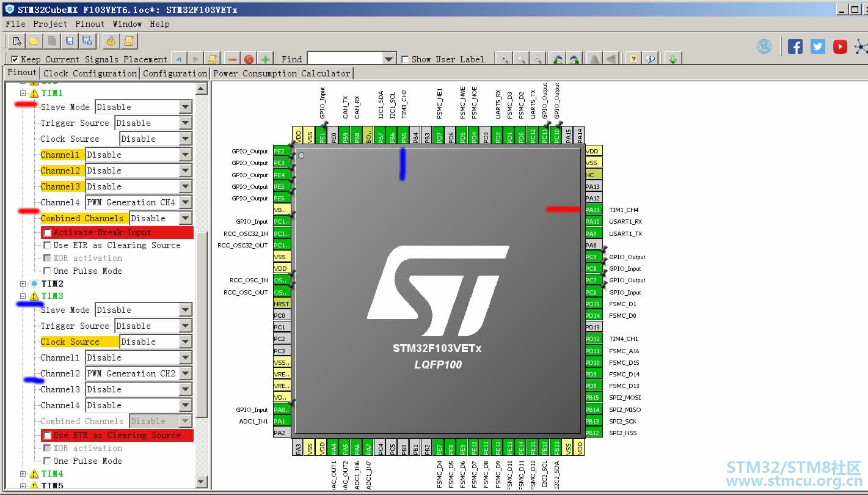868x495 pixels.
Task: Open the Pinout menu
Action: (90, 24)
